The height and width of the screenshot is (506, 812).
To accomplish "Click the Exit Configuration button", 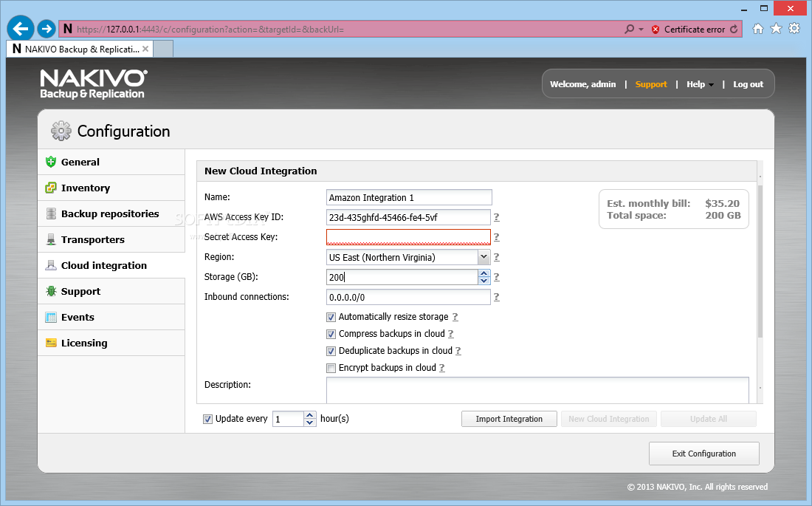I will click(703, 454).
